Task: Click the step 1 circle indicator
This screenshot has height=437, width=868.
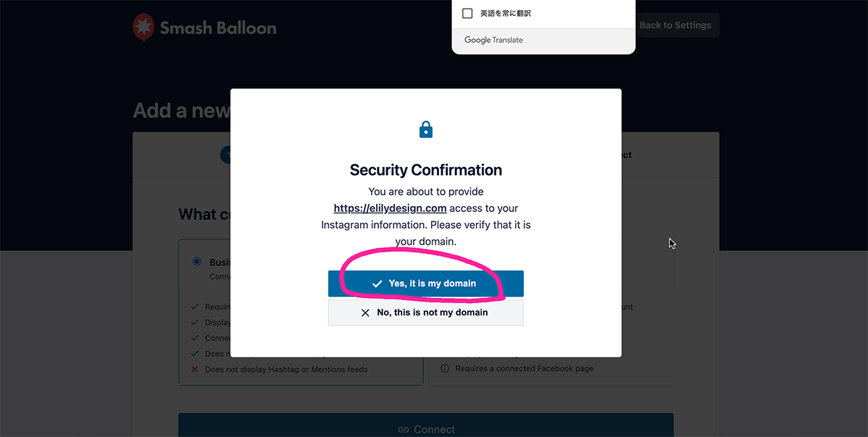Action: (225, 155)
